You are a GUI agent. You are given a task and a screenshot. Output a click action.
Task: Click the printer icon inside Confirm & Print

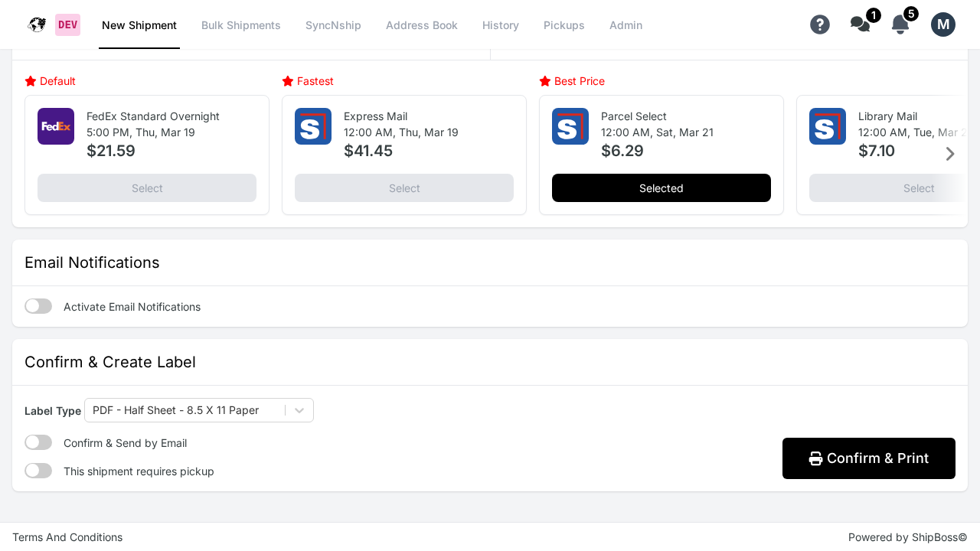pyautogui.click(x=814, y=458)
